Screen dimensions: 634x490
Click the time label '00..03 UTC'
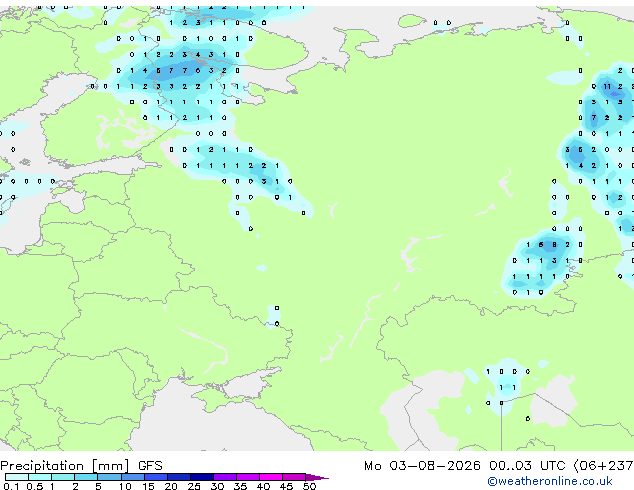point(527,466)
